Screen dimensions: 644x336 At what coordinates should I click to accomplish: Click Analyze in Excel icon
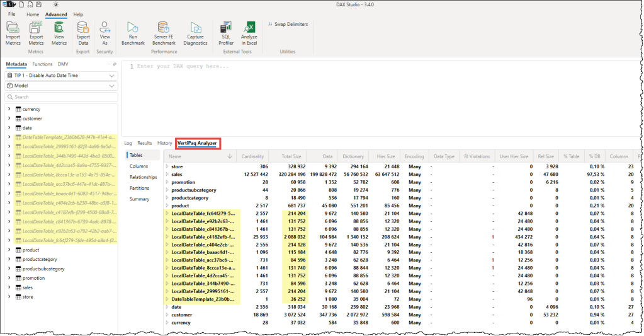tap(249, 28)
